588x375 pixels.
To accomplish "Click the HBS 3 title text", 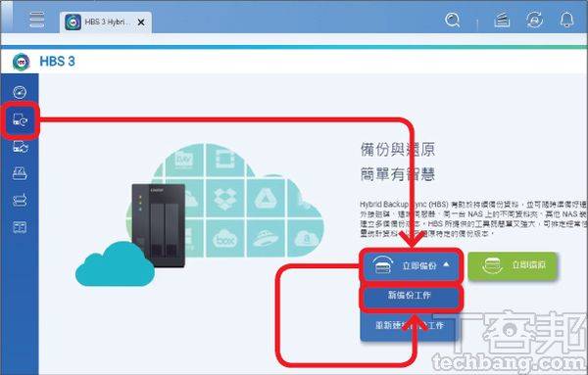I will 57,62.
